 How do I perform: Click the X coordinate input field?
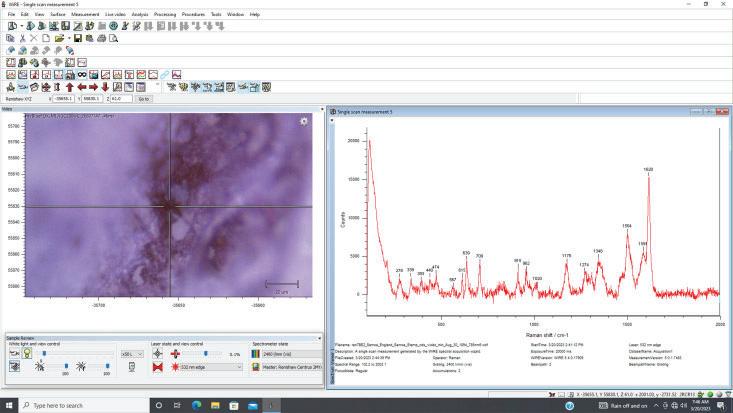pyautogui.click(x=63, y=99)
